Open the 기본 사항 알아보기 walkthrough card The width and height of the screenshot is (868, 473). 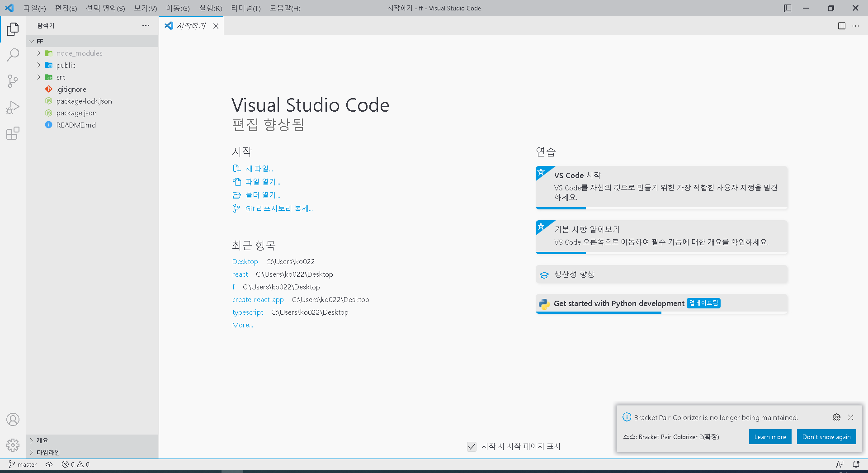click(661, 237)
